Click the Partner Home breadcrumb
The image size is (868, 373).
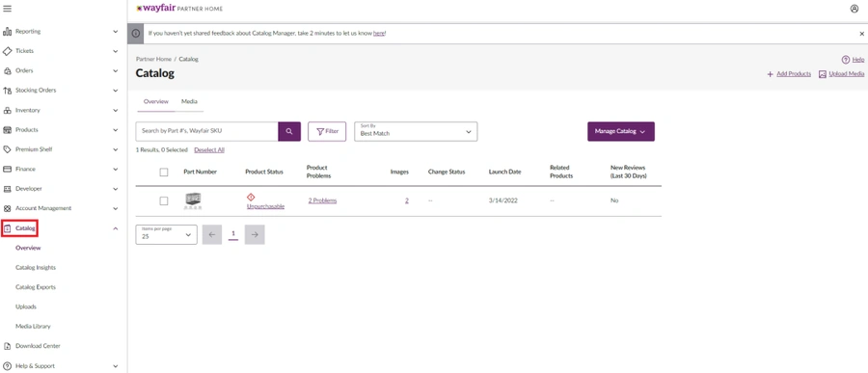click(x=154, y=59)
